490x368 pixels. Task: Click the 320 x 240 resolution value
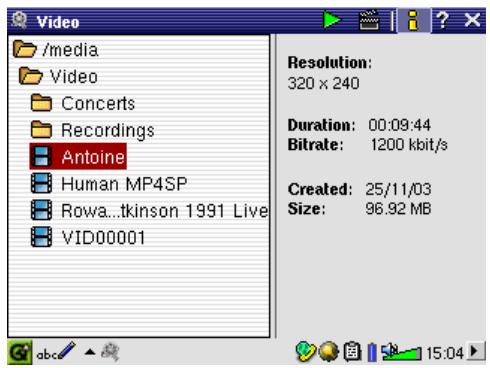[x=323, y=83]
